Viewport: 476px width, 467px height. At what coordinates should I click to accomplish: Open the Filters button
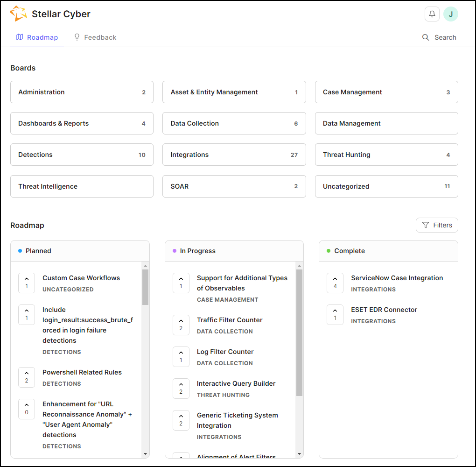[x=437, y=225]
